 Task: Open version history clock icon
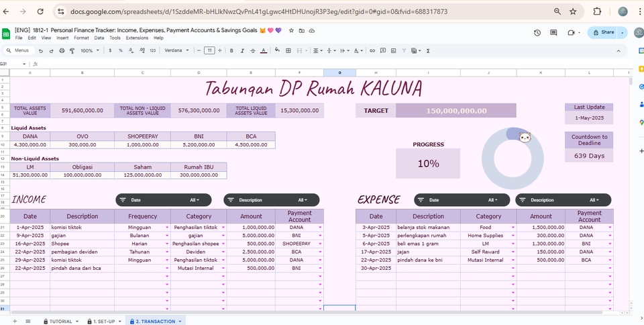point(537,32)
